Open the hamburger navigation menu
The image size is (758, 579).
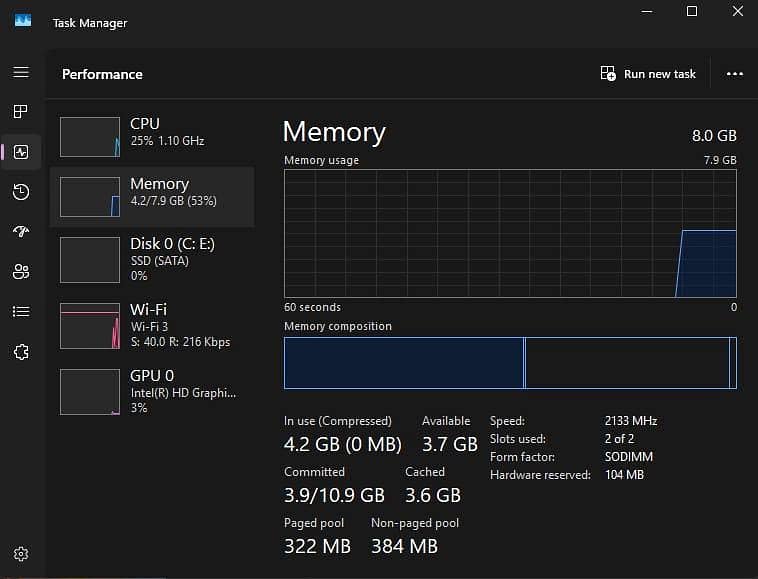[x=21, y=72]
